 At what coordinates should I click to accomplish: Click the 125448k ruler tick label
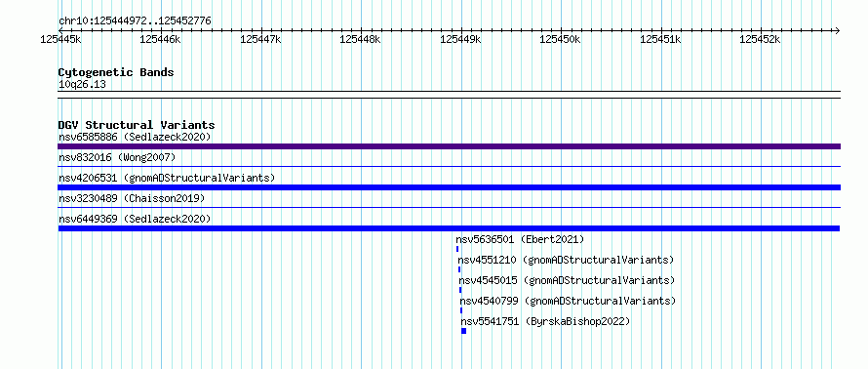(361, 39)
